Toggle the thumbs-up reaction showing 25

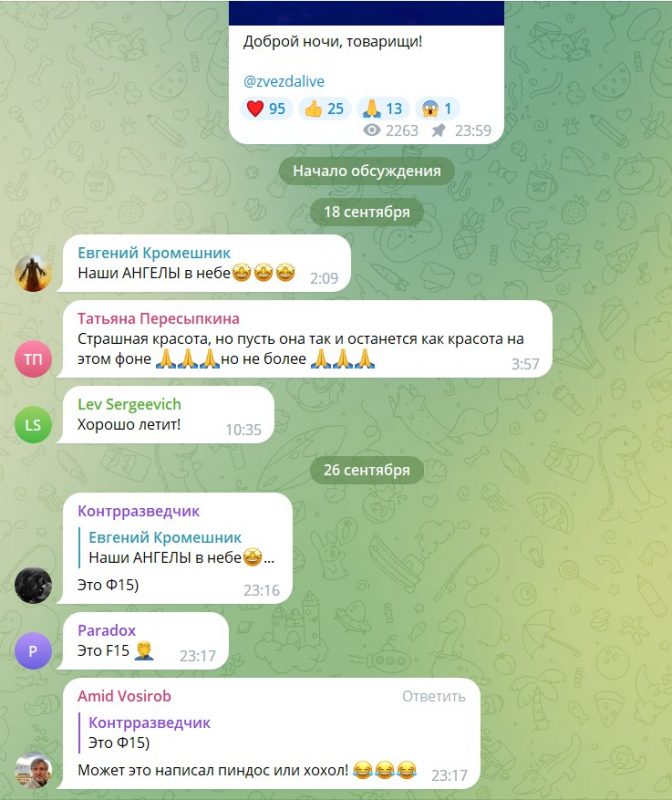pyautogui.click(x=324, y=109)
